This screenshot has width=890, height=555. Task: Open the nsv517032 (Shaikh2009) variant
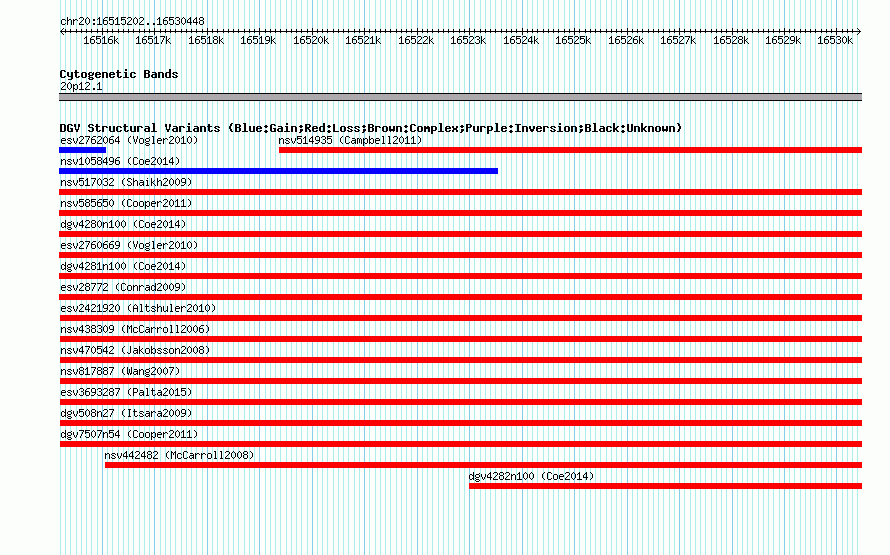[x=126, y=182]
